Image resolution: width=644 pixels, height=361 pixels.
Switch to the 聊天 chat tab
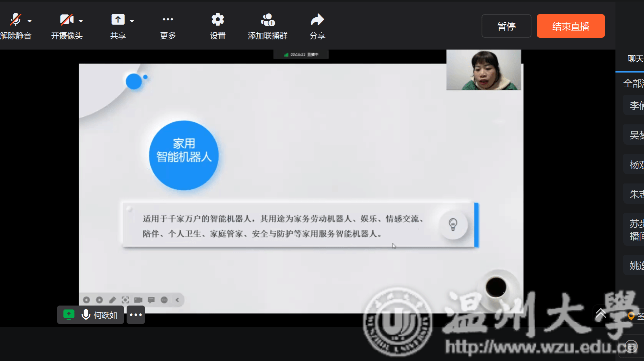click(x=635, y=59)
